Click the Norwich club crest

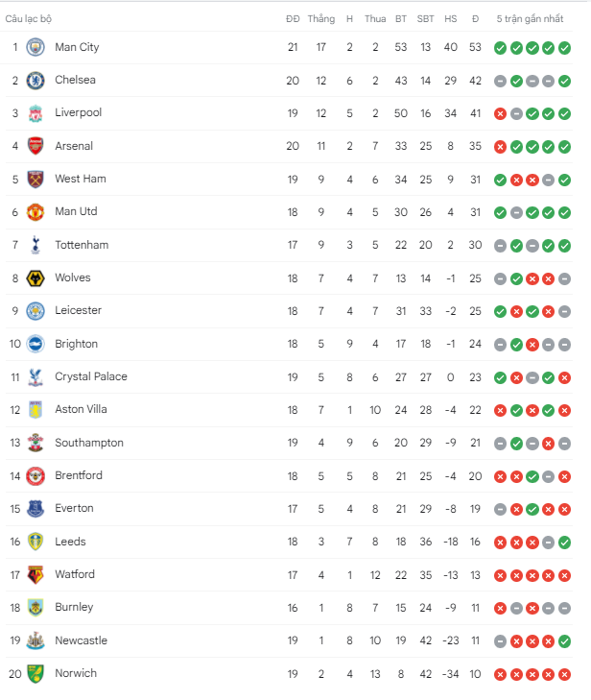(35, 674)
